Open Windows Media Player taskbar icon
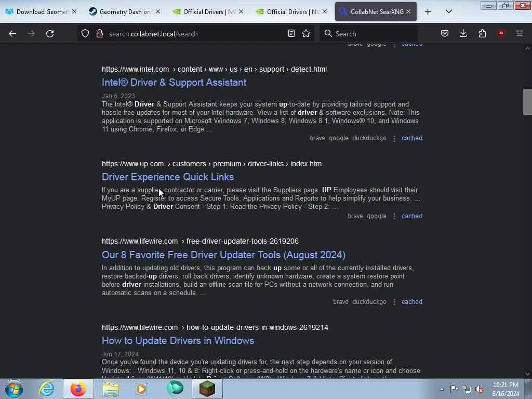The width and height of the screenshot is (532, 399). pos(142,389)
